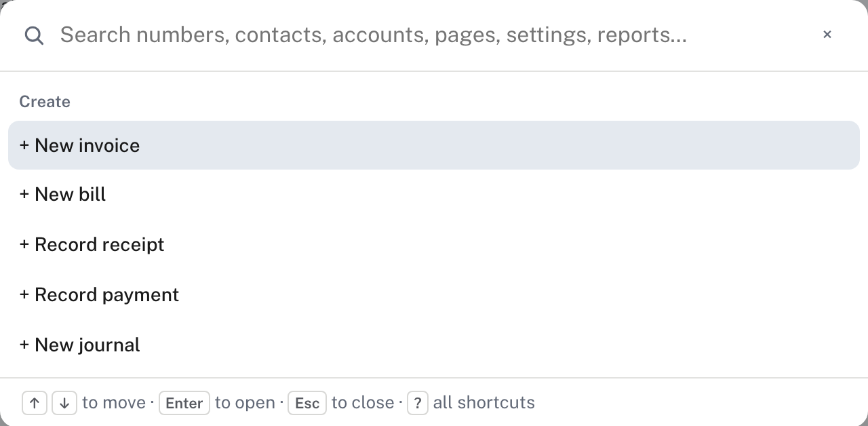The height and width of the screenshot is (426, 868).
Task: Click the plus icon beside Record payment
Action: click(24, 295)
